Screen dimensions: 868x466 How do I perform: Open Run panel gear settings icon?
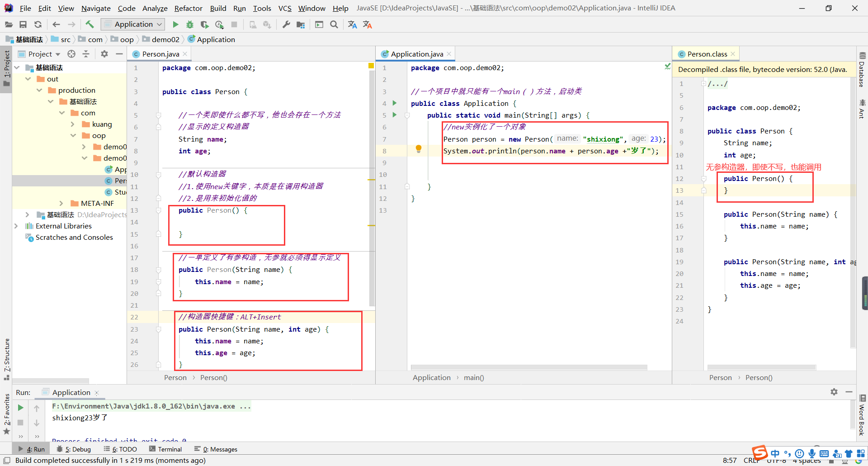tap(834, 392)
